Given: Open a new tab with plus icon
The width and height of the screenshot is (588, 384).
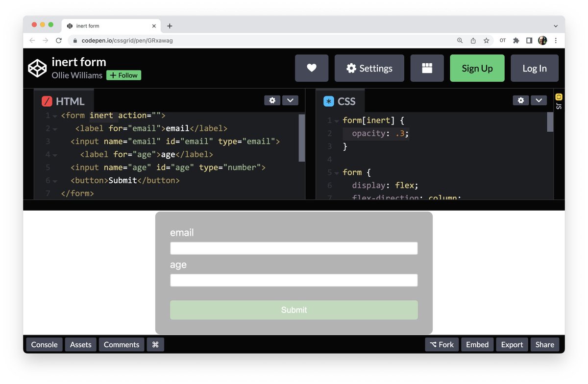Looking at the screenshot, I should (170, 26).
